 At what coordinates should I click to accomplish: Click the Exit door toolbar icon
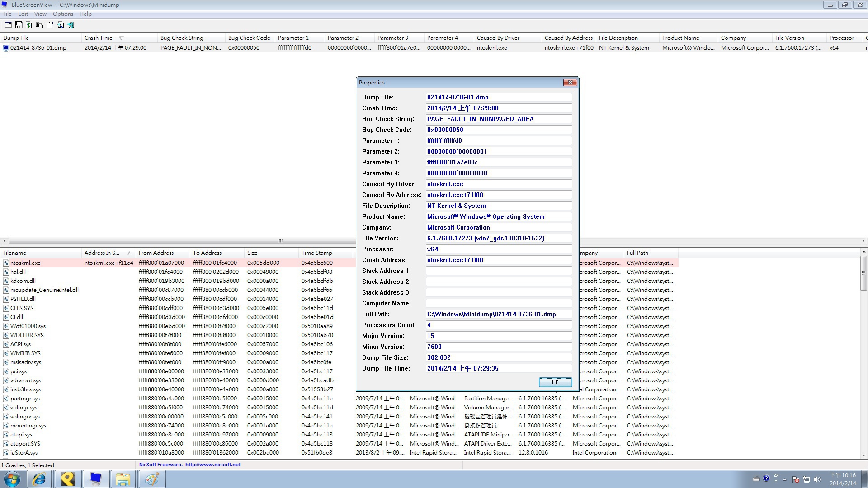(71, 25)
